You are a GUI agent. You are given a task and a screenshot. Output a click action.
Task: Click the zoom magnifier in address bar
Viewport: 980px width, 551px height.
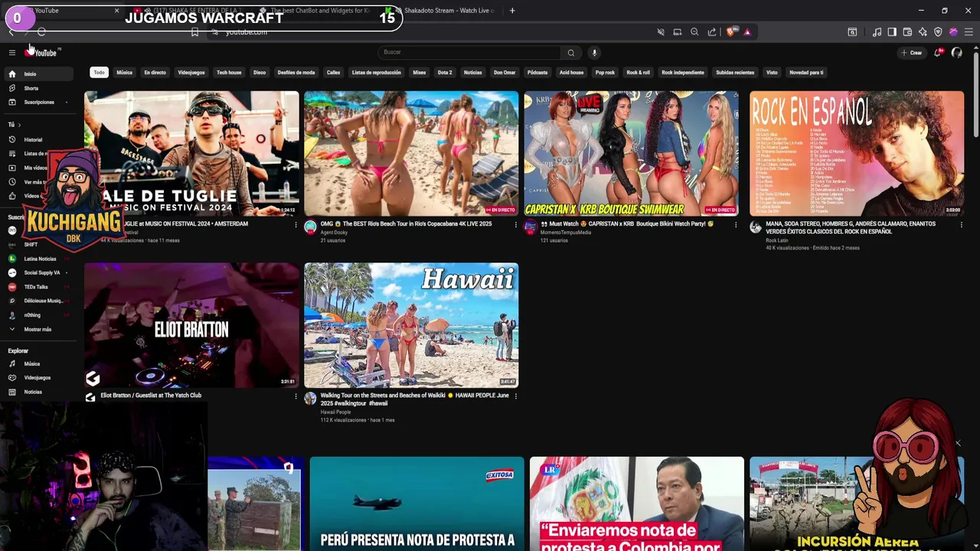(x=694, y=32)
